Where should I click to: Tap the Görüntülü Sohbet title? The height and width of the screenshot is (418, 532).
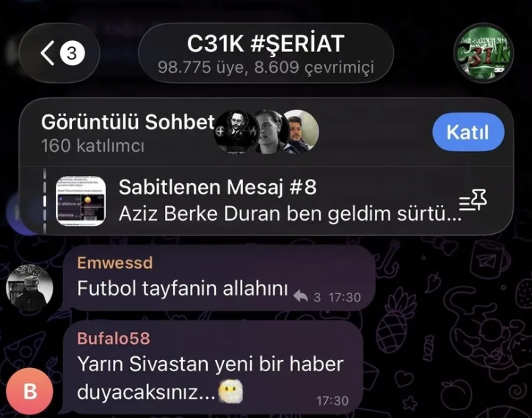(x=128, y=122)
